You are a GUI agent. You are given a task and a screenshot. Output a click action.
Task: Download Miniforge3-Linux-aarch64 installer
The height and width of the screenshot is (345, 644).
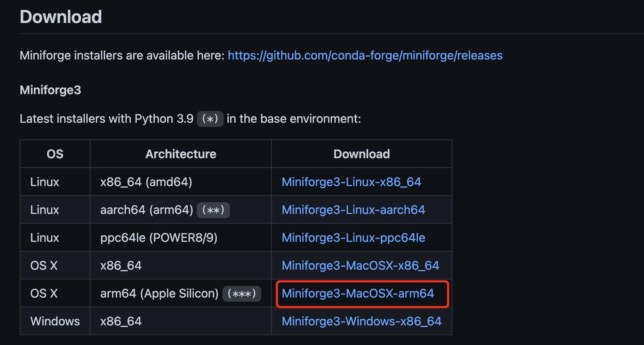tap(353, 210)
